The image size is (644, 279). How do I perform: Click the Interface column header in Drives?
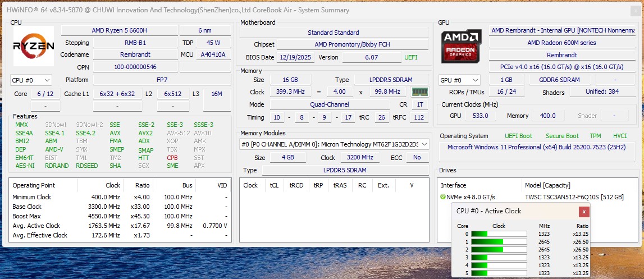(x=454, y=185)
